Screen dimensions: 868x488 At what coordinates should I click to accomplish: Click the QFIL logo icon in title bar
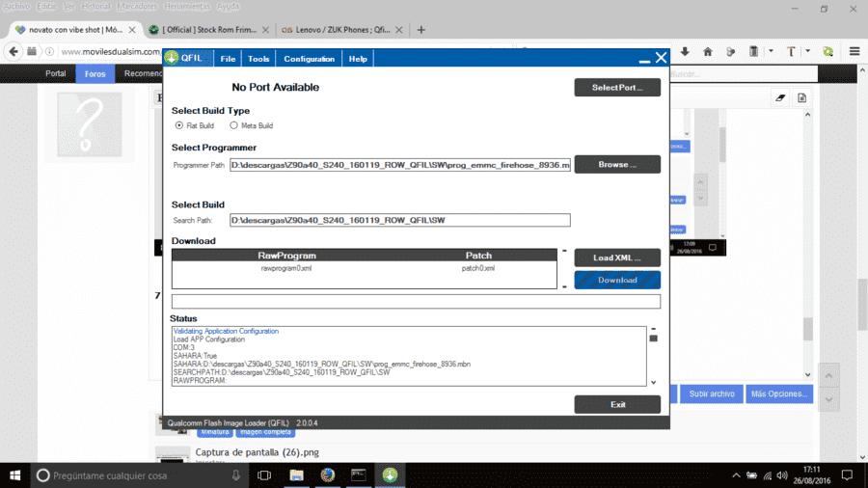(x=172, y=58)
